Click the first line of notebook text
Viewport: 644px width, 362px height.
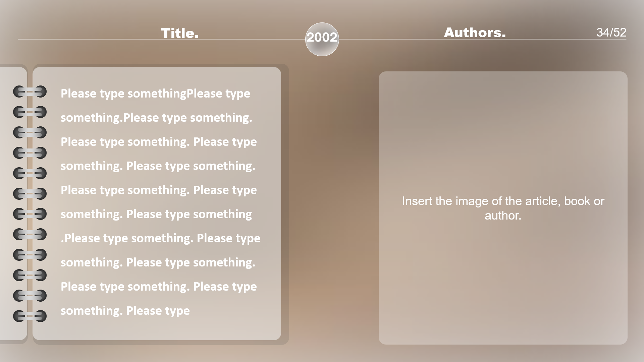[155, 94]
